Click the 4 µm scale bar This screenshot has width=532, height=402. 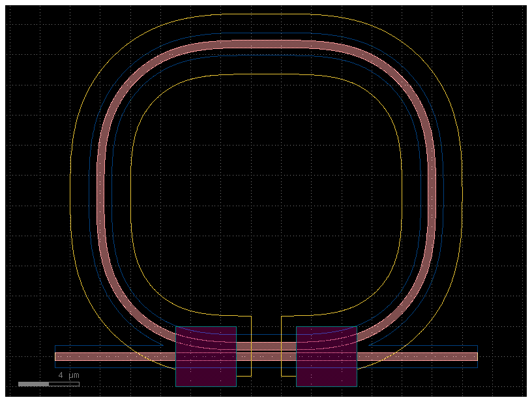pos(68,375)
